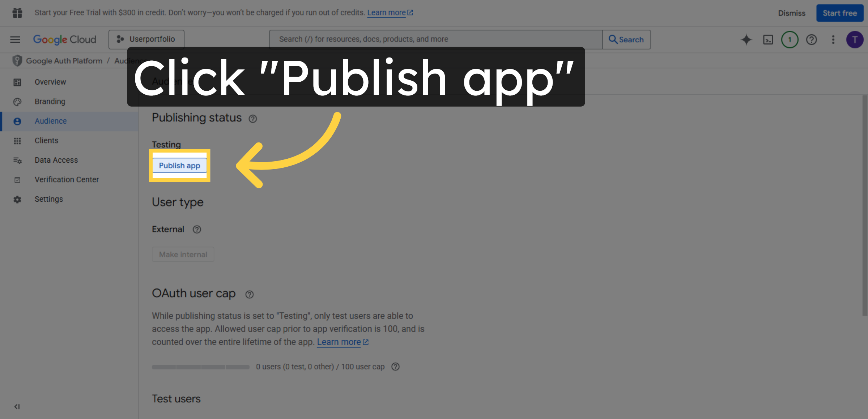Open the Help question mark icon
Viewport: 868px width, 419px height.
pos(812,39)
